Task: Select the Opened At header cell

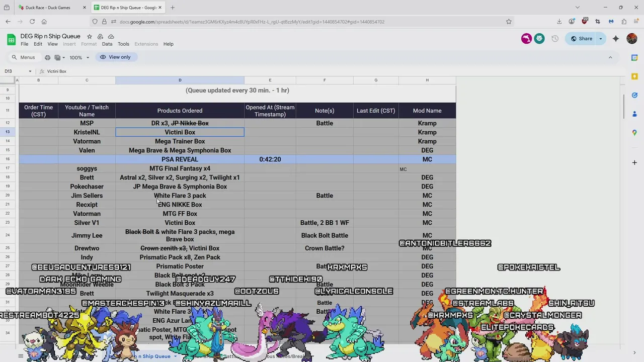Action: coord(270,111)
